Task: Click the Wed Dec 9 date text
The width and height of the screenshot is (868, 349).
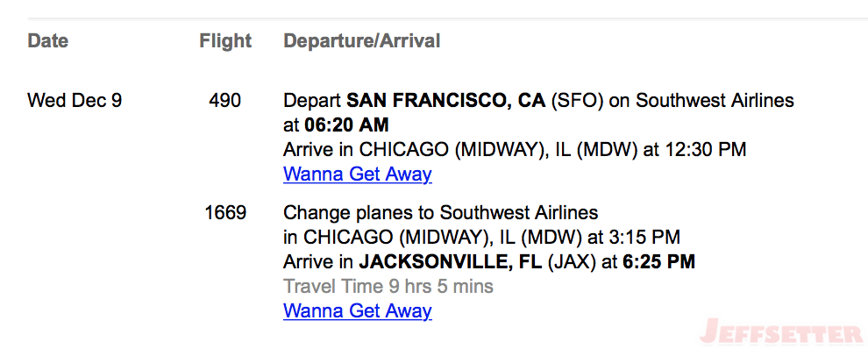Action: (x=75, y=101)
